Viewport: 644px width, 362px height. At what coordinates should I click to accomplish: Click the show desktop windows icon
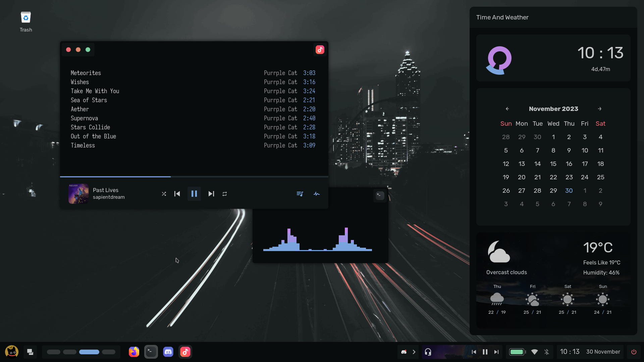30,352
